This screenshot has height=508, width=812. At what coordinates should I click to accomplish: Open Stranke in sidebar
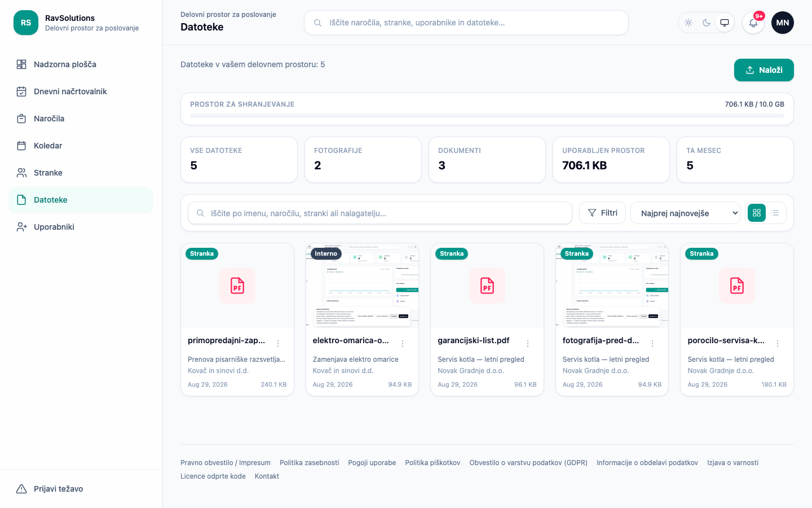click(x=81, y=173)
